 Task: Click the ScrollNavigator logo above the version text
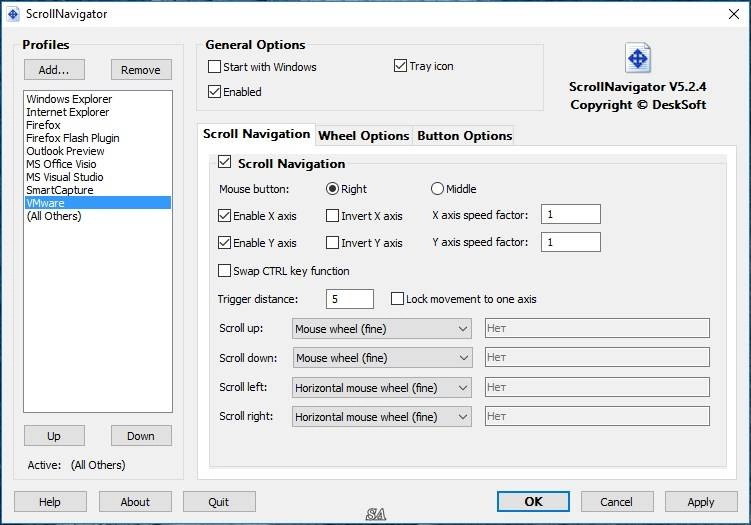(637, 58)
